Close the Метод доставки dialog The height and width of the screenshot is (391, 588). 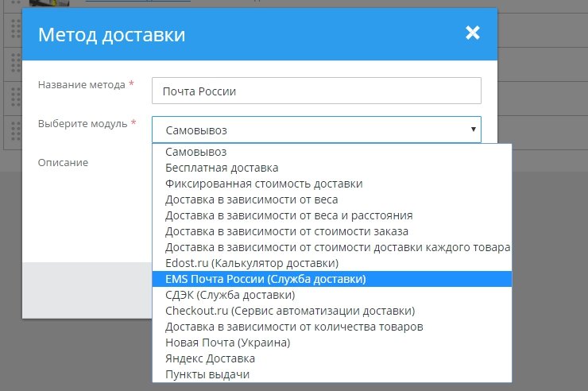[473, 33]
